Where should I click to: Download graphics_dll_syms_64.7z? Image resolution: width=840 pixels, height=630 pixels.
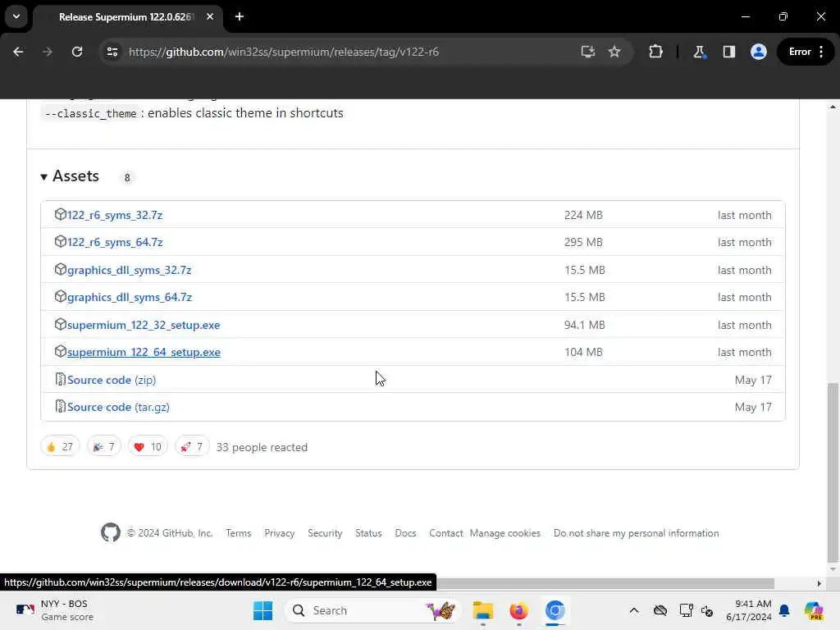point(129,297)
